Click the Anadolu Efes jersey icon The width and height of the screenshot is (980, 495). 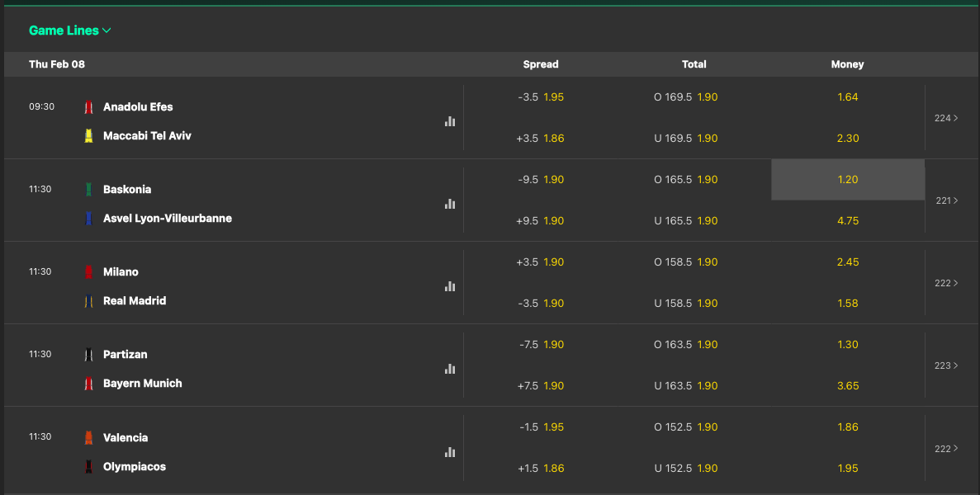pyautogui.click(x=88, y=106)
